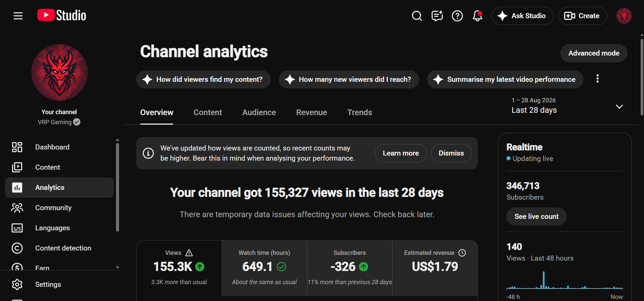Open the send feedback icon
Image resolution: width=644 pixels, height=301 pixels.
click(437, 16)
